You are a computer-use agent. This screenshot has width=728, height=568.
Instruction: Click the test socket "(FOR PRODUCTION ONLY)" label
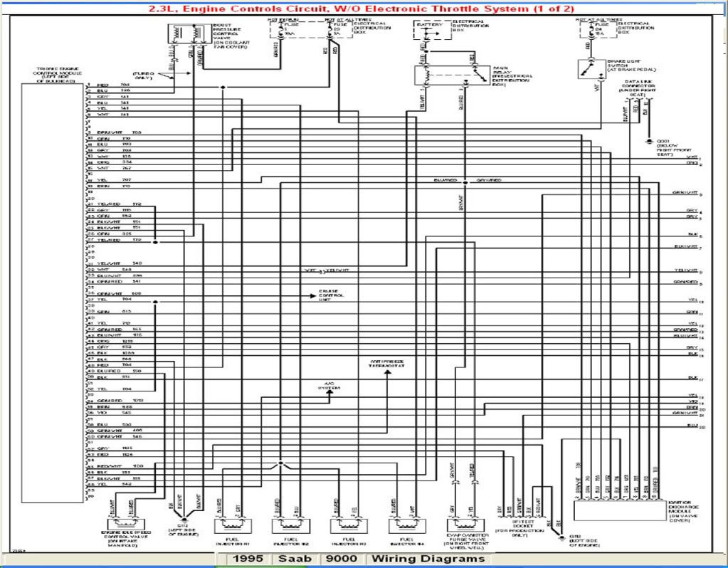(519, 532)
